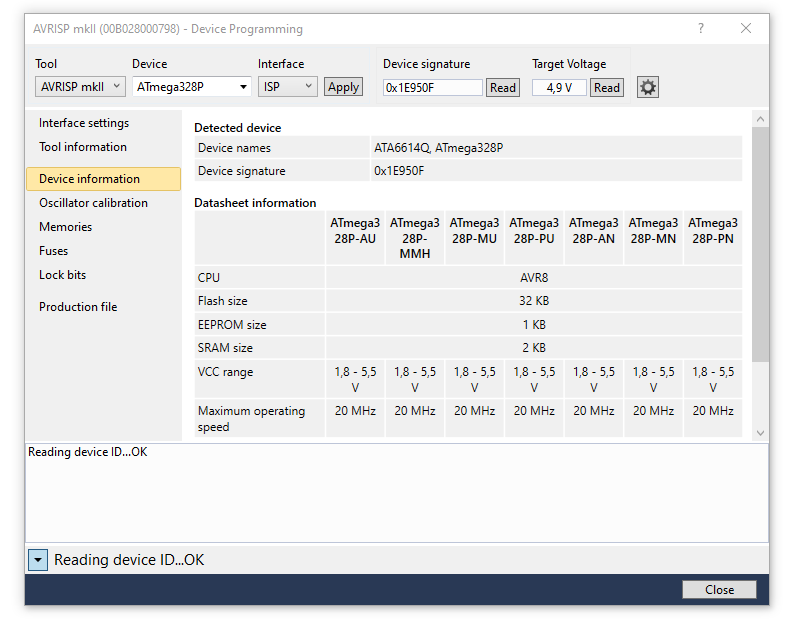Click the 20 MHz value under ATmega328P-AU
795x623 pixels.
355,411
